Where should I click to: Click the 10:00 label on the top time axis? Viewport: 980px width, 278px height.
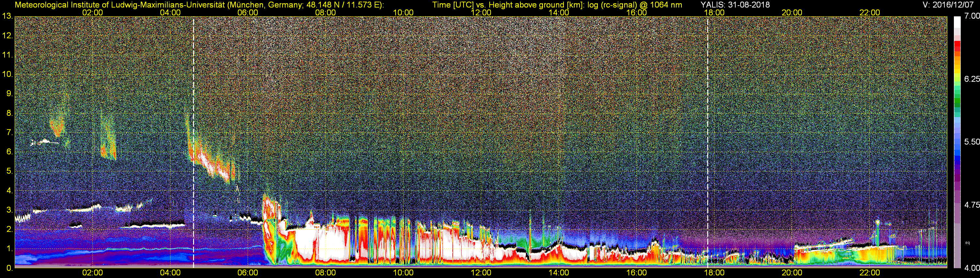pyautogui.click(x=403, y=12)
